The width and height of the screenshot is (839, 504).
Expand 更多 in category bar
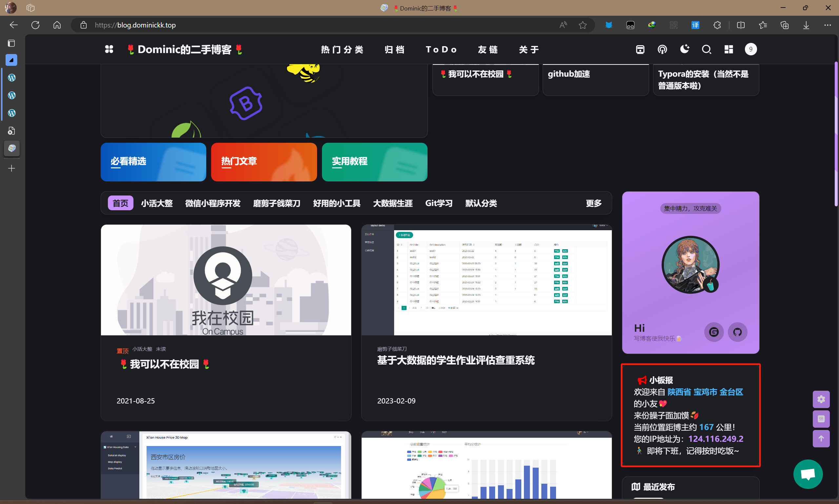(x=593, y=203)
